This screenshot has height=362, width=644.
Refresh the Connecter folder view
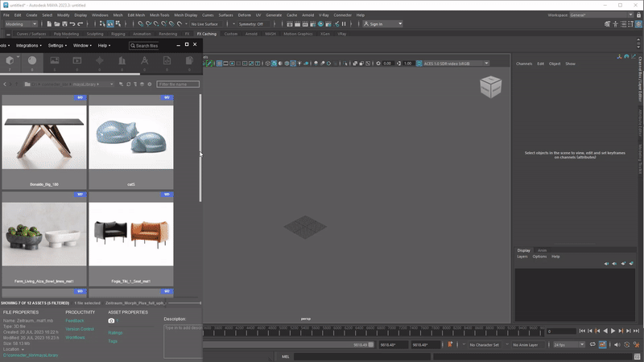(128, 84)
